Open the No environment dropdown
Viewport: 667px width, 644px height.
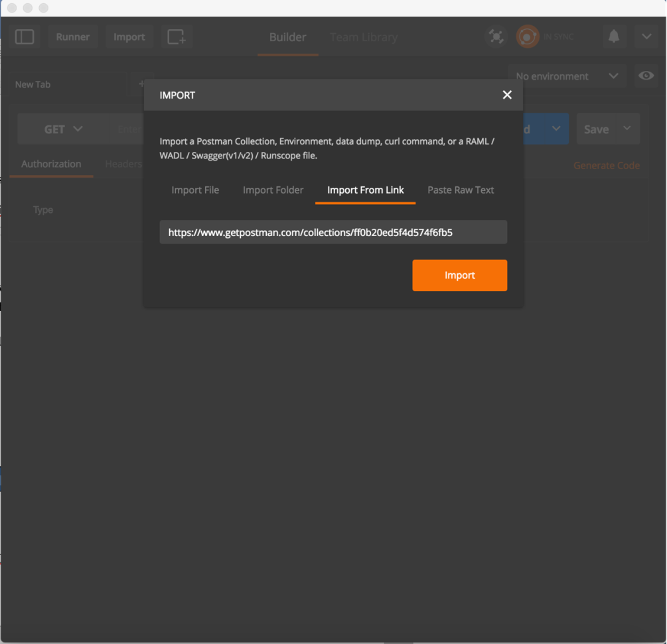[x=566, y=76]
